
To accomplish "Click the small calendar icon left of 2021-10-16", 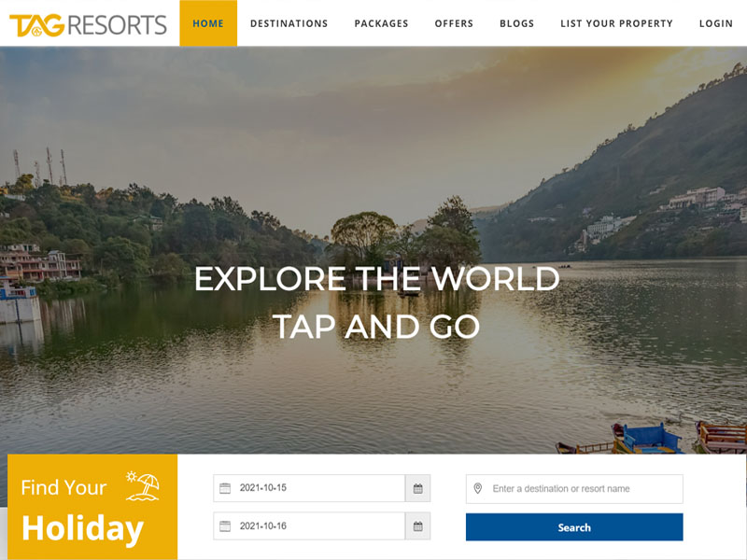I will pos(225,526).
